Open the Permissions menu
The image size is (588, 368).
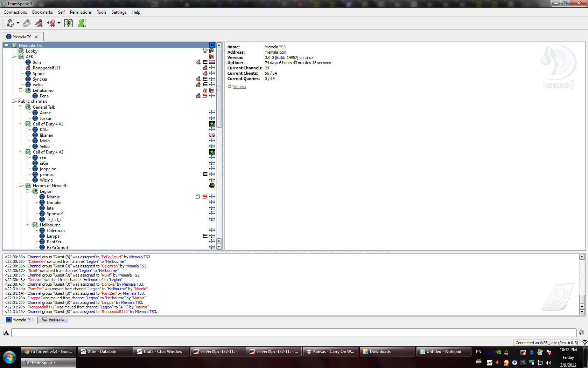pyautogui.click(x=80, y=12)
